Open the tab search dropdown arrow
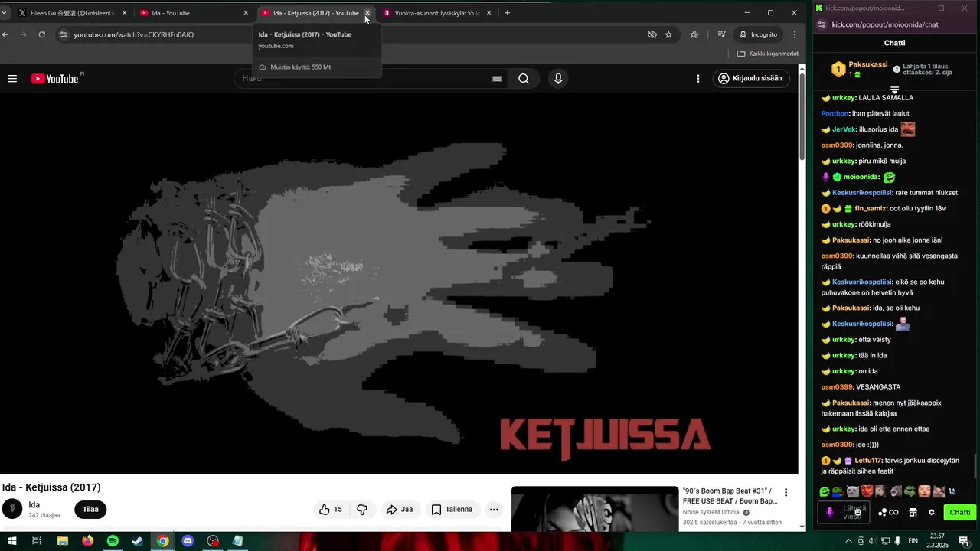The height and width of the screenshot is (551, 980). coord(5,13)
